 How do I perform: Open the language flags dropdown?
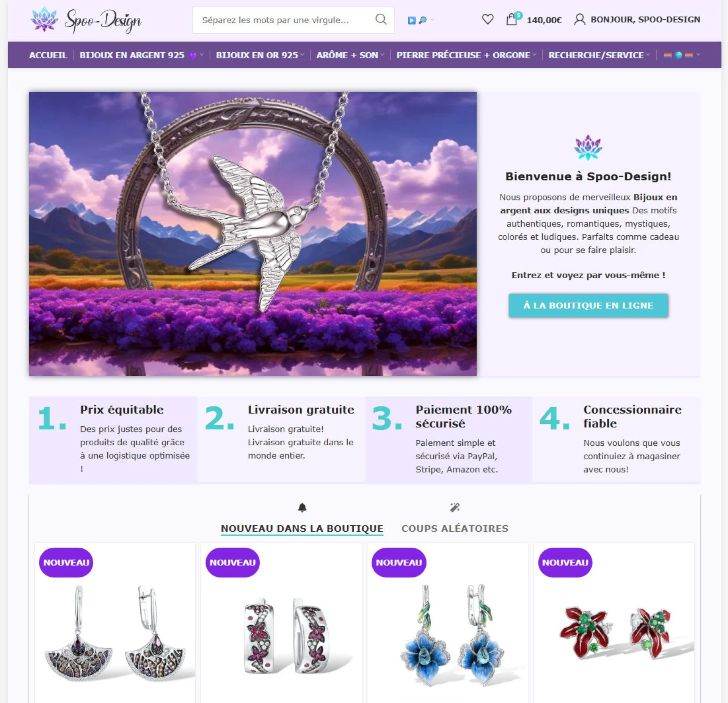pos(681,55)
